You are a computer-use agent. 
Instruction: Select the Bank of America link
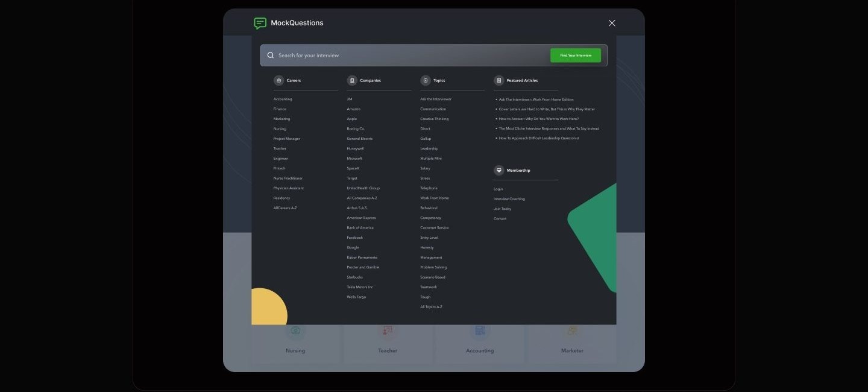(360, 228)
